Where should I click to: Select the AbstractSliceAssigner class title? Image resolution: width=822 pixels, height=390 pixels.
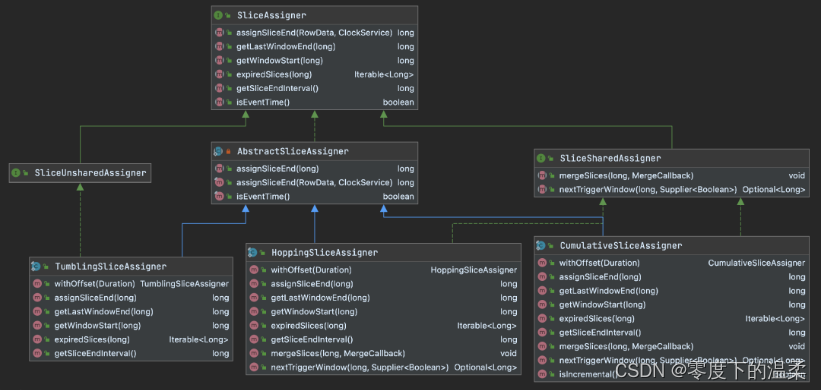pos(293,151)
